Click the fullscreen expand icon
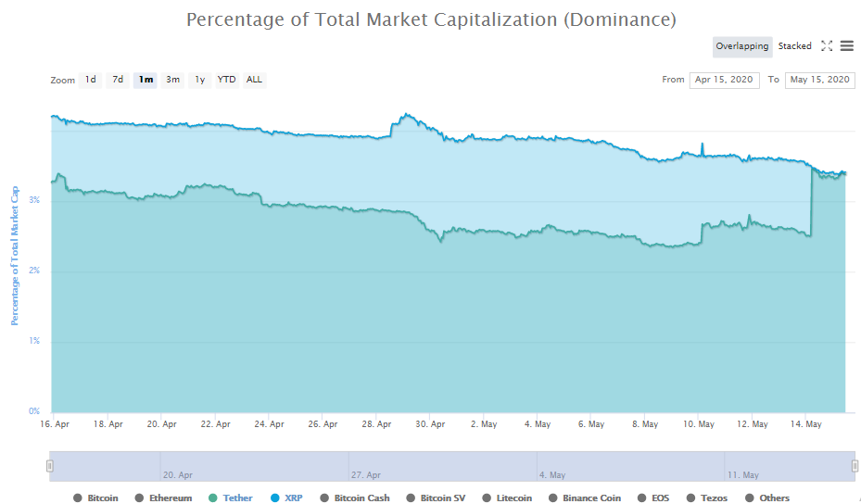Image resolution: width=861 pixels, height=504 pixels. pos(827,46)
